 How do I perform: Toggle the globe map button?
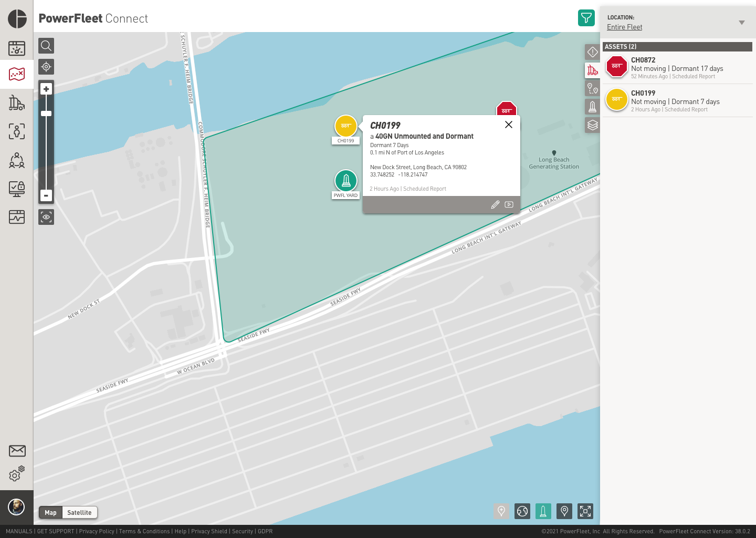tap(522, 511)
